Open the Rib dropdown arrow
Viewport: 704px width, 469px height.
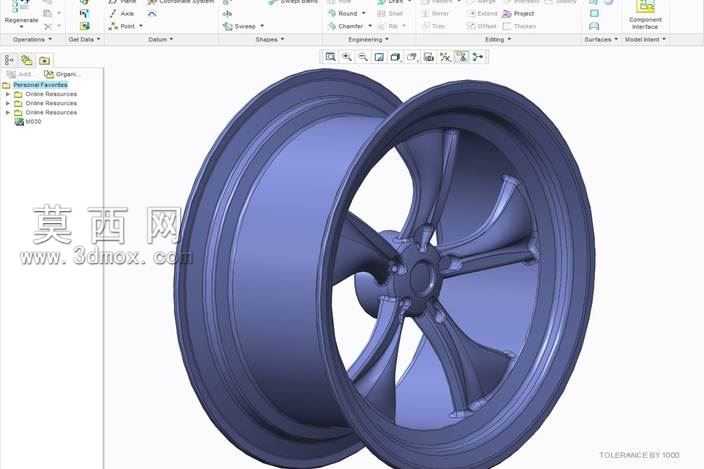405,26
